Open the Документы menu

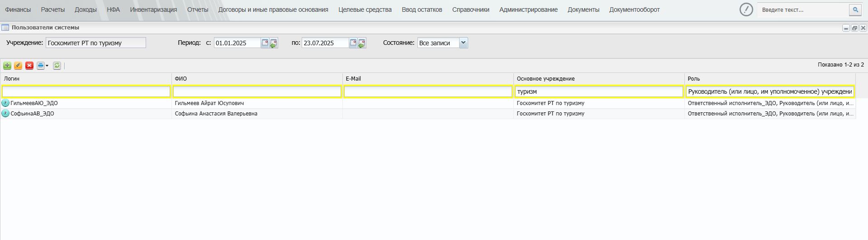click(583, 10)
